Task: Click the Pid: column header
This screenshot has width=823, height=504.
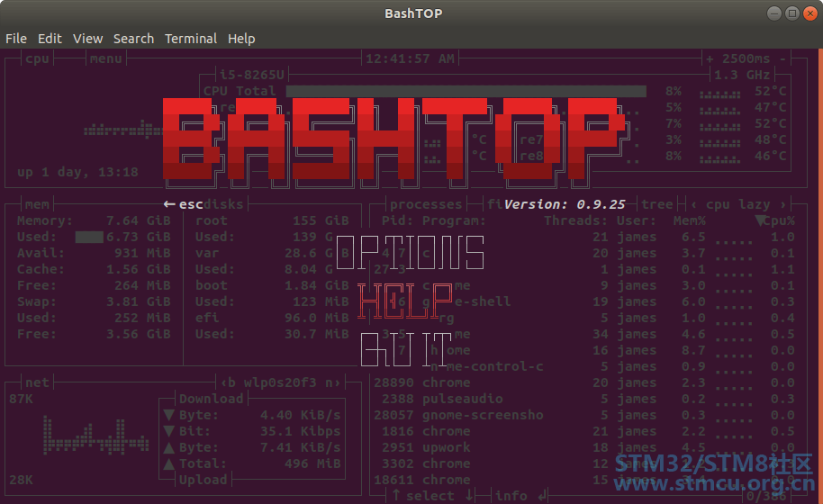Action: point(398,220)
